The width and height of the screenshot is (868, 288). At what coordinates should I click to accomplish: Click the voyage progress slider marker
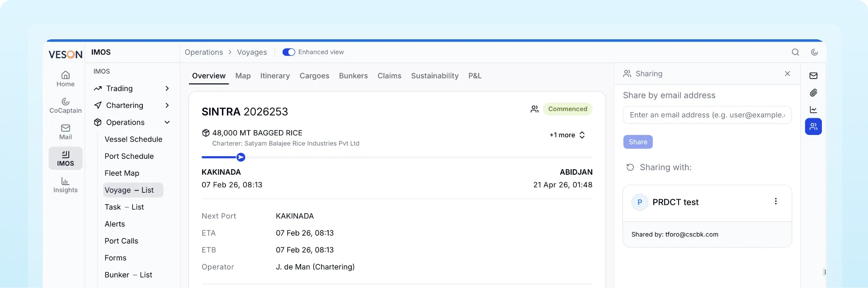click(241, 157)
